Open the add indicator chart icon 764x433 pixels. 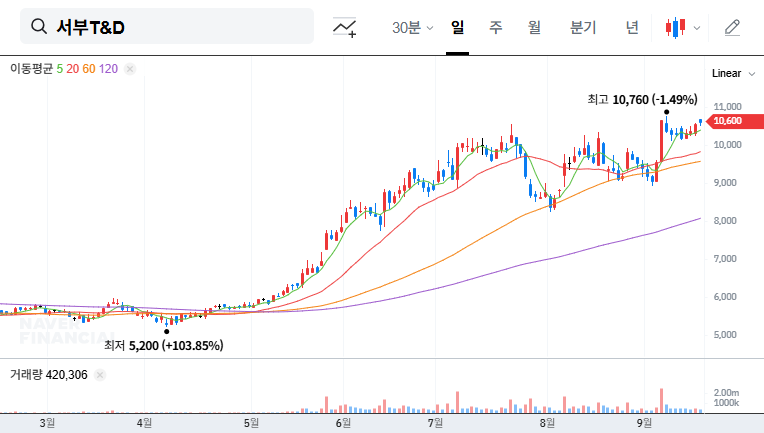[344, 27]
